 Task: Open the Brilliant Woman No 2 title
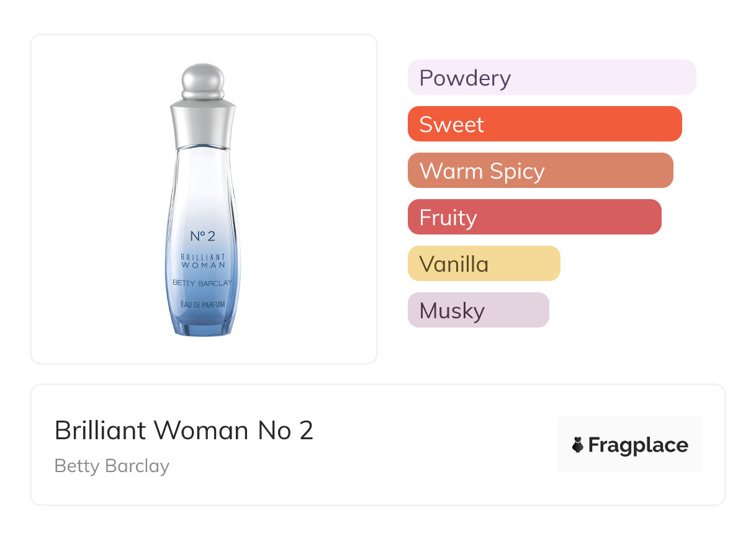coord(184,431)
